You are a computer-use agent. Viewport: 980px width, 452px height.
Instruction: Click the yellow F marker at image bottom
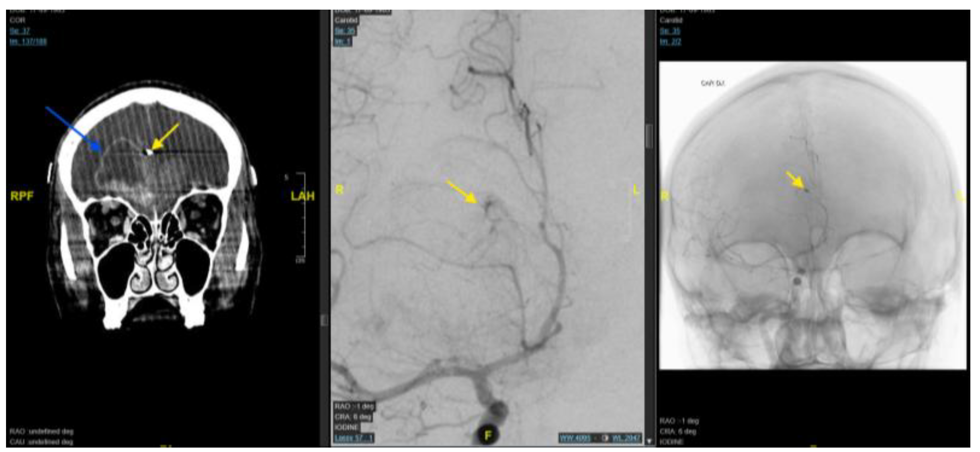488,436
